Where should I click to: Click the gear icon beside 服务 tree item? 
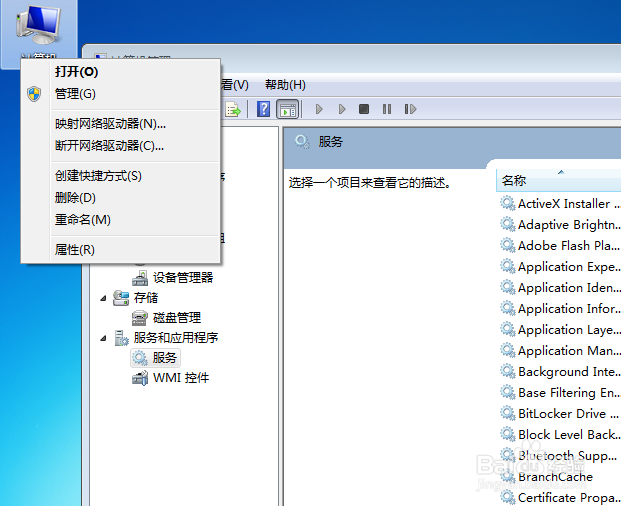point(140,358)
